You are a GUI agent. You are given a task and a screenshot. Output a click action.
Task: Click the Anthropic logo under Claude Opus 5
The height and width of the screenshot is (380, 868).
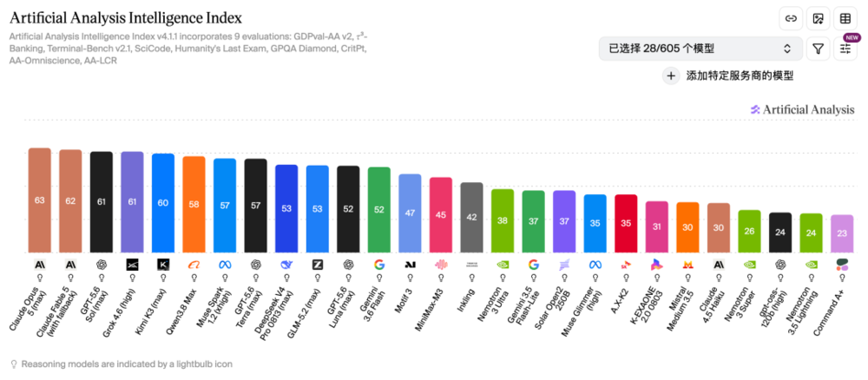[39, 265]
